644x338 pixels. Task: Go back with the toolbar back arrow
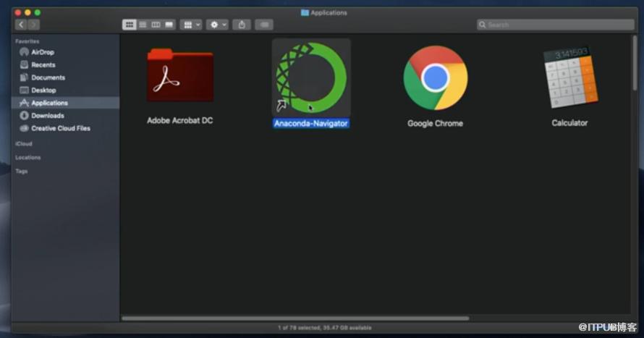21,25
